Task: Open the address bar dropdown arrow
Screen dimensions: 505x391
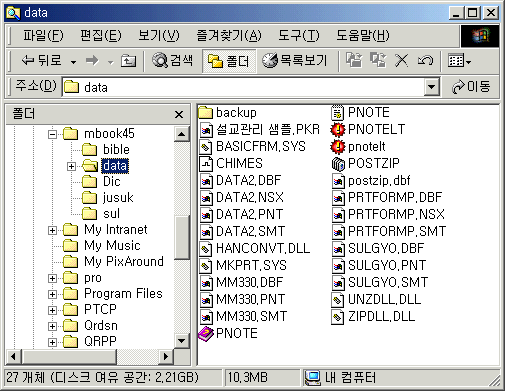Action: pos(432,87)
